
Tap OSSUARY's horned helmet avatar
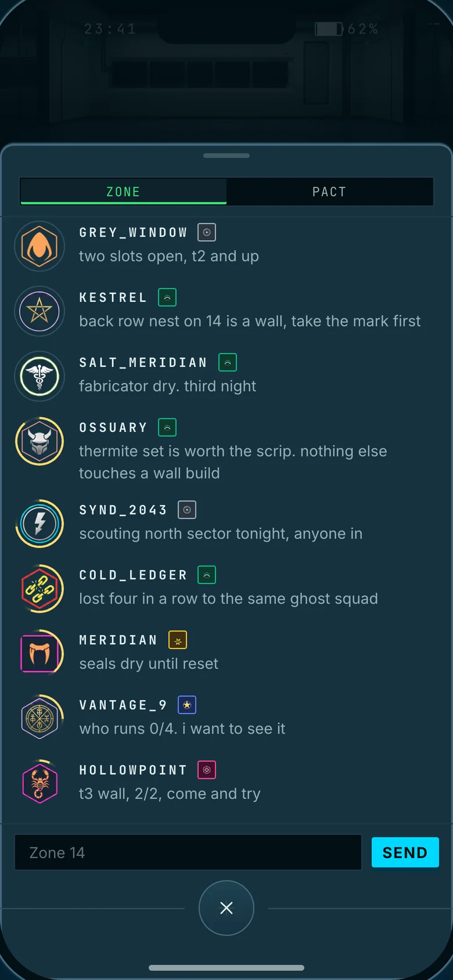[x=39, y=441]
